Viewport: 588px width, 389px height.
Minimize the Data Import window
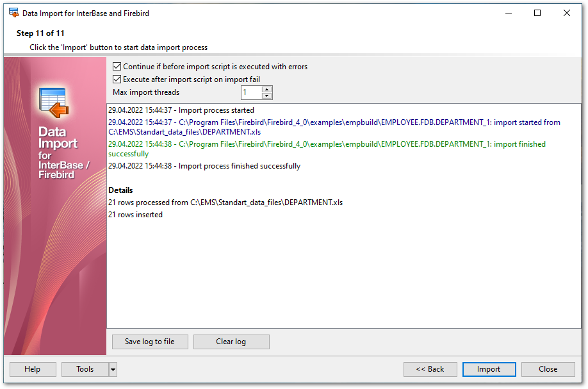(509, 13)
